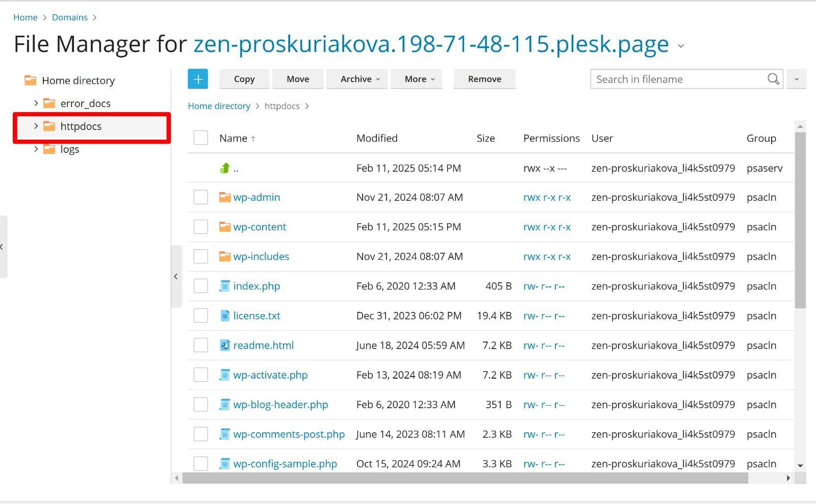
Task: Click the license.txt file icon
Action: pyautogui.click(x=224, y=316)
